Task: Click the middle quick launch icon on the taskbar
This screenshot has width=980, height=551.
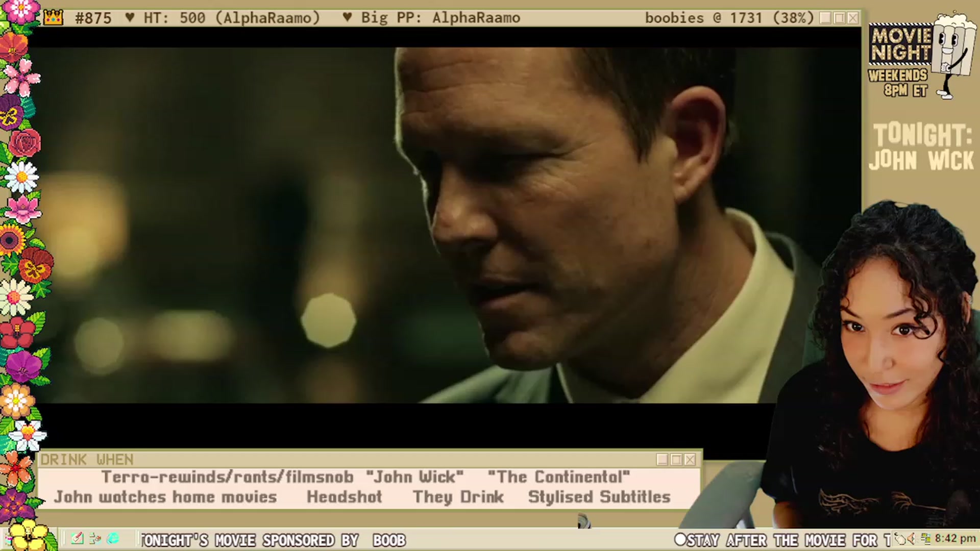Action: pyautogui.click(x=95, y=538)
